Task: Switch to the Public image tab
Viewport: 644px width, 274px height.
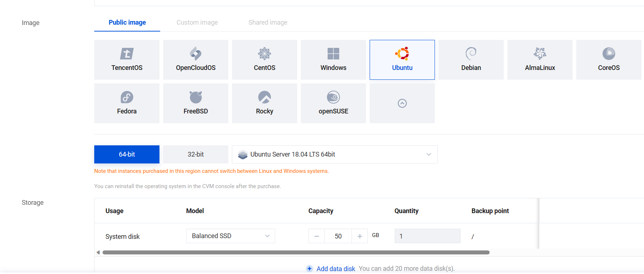Action: pos(127,22)
